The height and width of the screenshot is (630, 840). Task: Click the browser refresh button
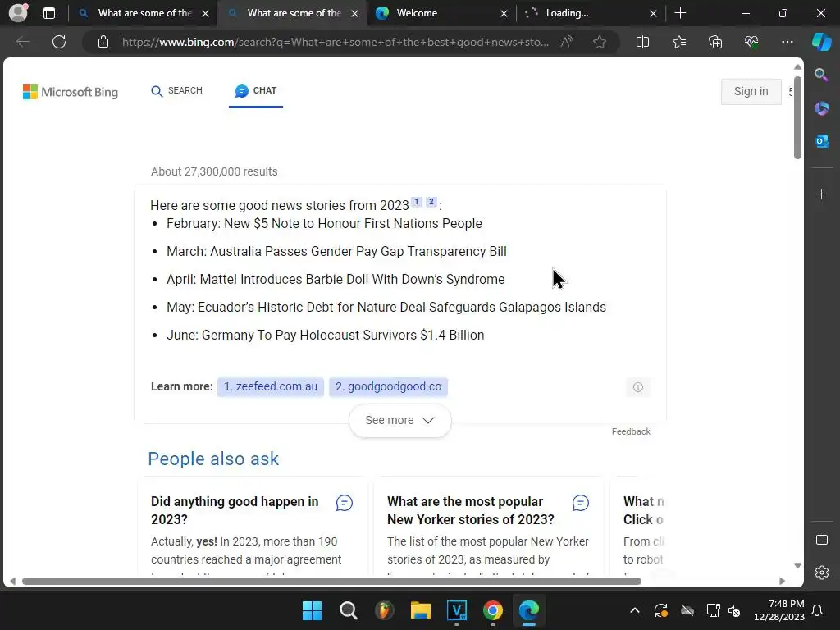tap(59, 42)
